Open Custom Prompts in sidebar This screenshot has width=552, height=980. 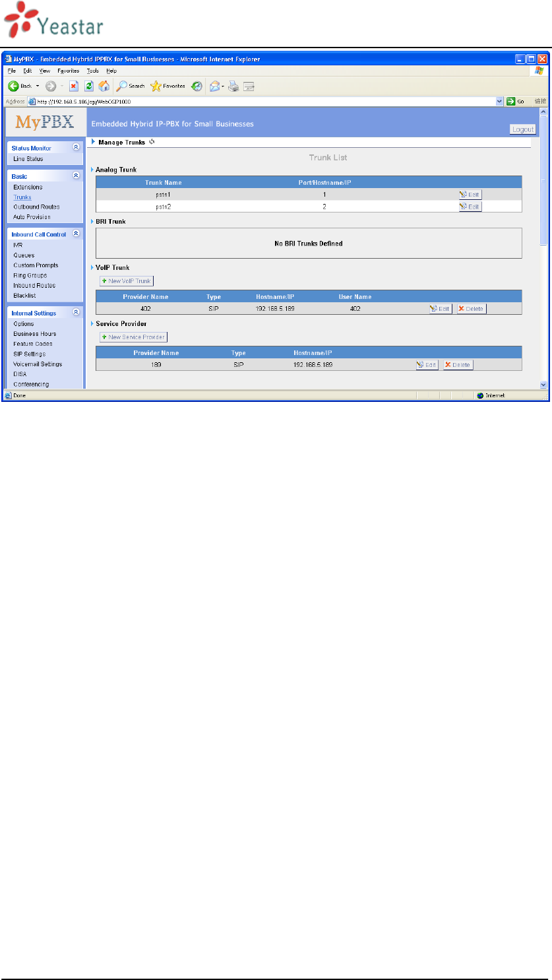point(36,265)
